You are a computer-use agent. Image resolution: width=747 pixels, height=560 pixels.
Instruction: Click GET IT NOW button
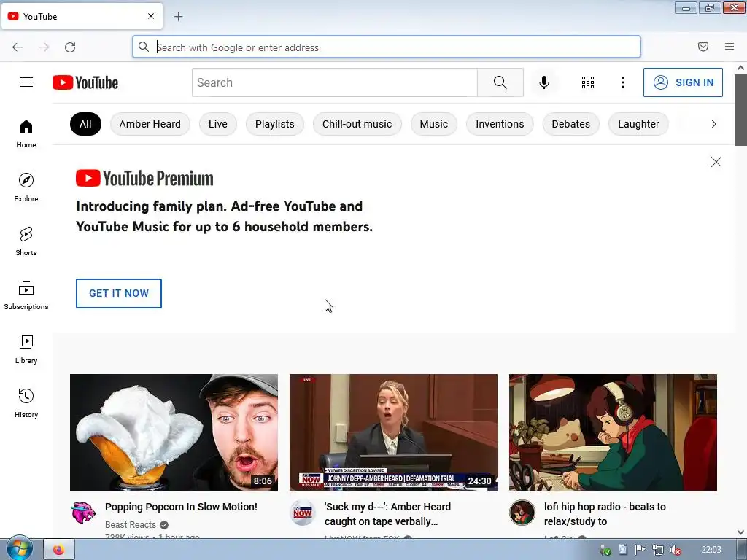pyautogui.click(x=119, y=293)
